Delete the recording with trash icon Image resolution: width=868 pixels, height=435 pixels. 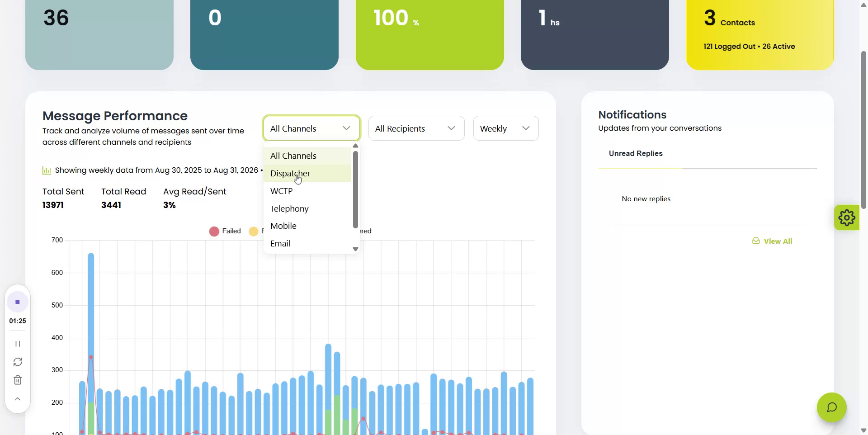click(x=18, y=380)
